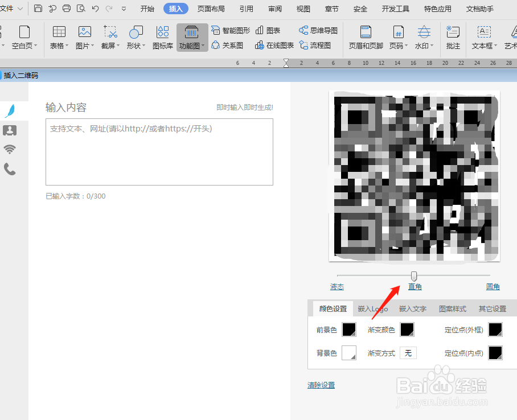Select the text QR code feather icon
This screenshot has width=517, height=420.
[10, 111]
